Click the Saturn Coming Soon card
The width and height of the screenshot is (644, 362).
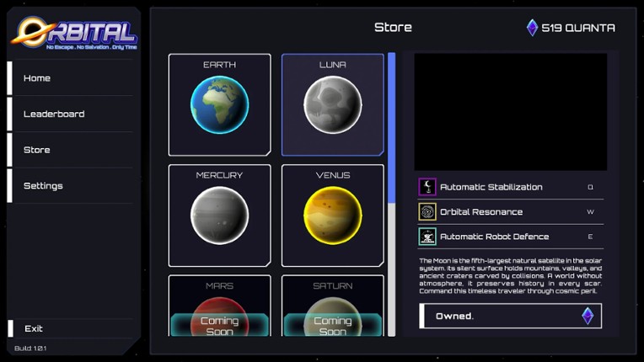coord(332,306)
